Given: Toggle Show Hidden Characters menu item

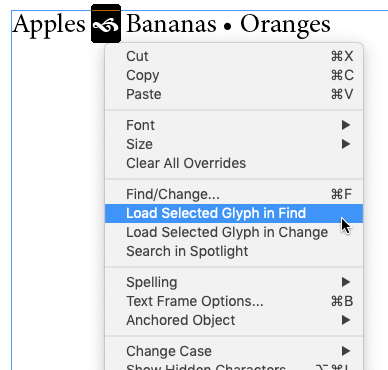Looking at the screenshot, I should pyautogui.click(x=234, y=366).
